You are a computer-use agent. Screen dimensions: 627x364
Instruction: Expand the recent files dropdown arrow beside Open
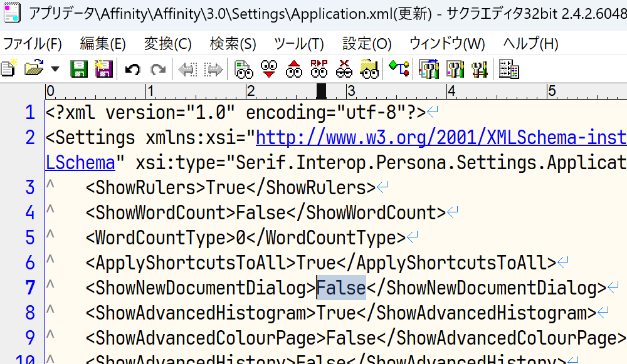pyautogui.click(x=55, y=69)
